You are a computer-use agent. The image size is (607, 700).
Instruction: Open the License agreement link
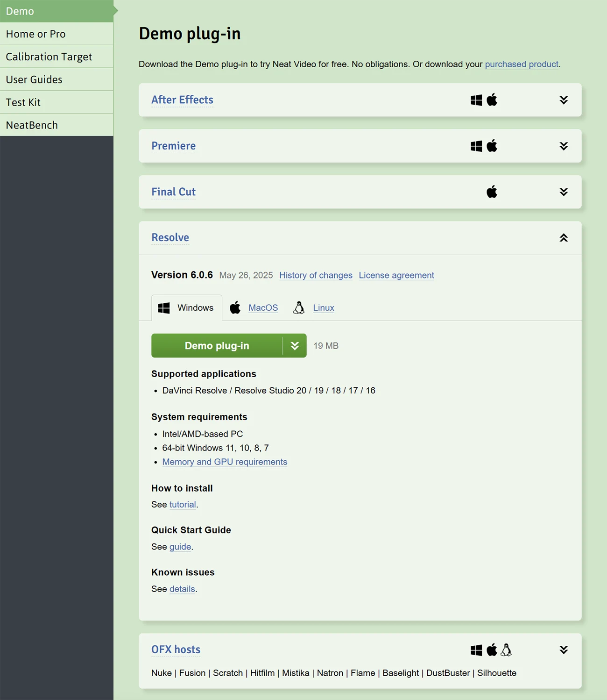click(396, 275)
